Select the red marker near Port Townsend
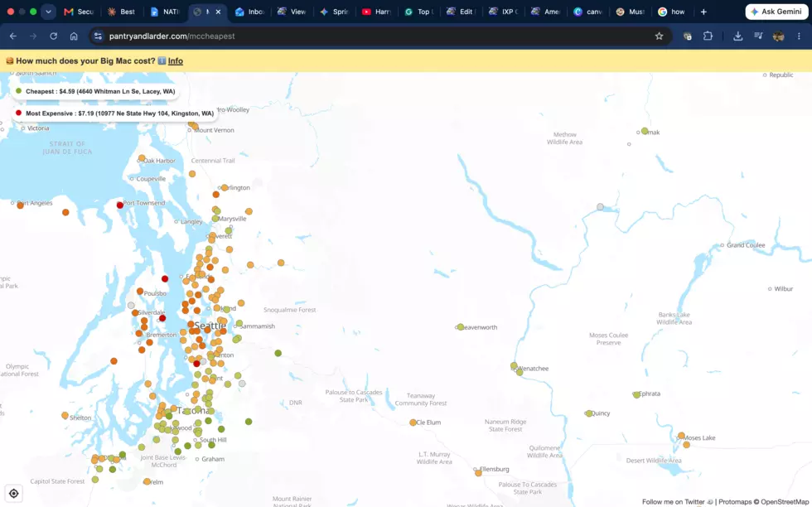 pos(120,205)
